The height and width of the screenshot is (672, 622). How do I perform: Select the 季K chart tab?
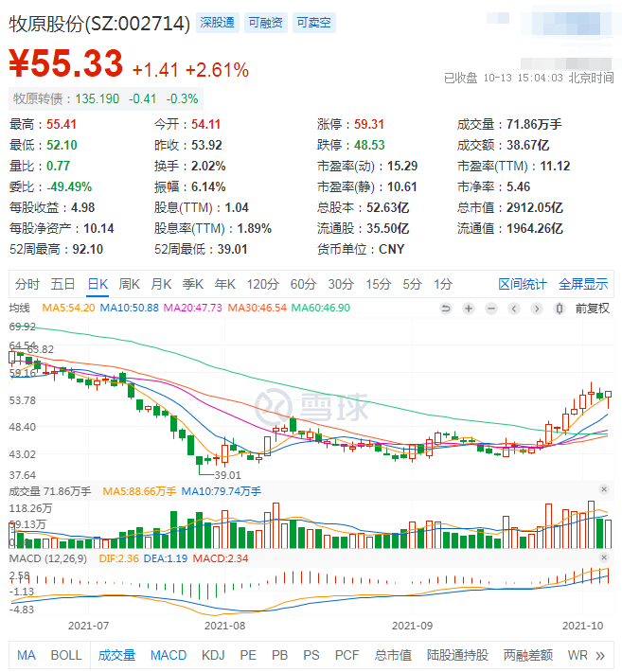coord(193,284)
